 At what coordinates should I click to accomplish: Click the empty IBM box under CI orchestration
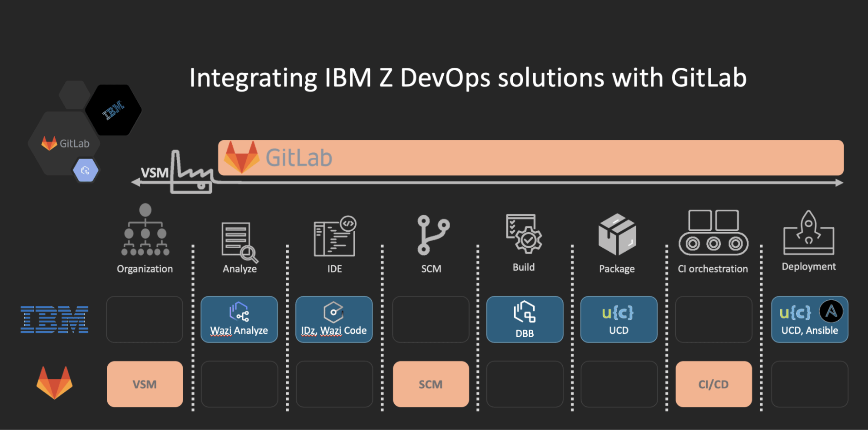714,319
